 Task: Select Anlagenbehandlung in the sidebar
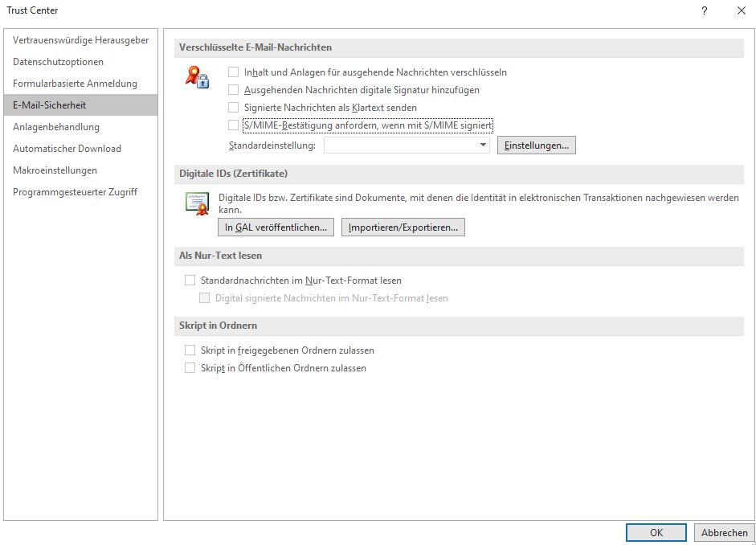(56, 127)
